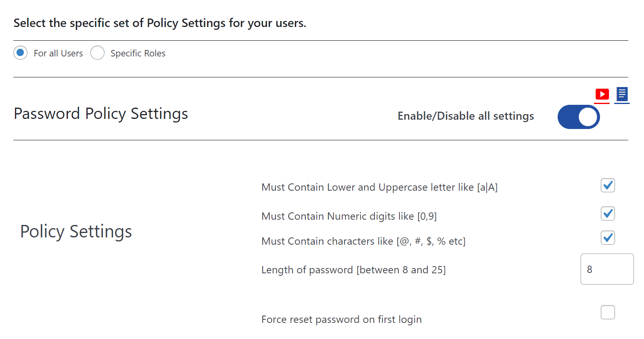Enable force reset password on first login
This screenshot has width=644, height=339.
click(x=608, y=312)
